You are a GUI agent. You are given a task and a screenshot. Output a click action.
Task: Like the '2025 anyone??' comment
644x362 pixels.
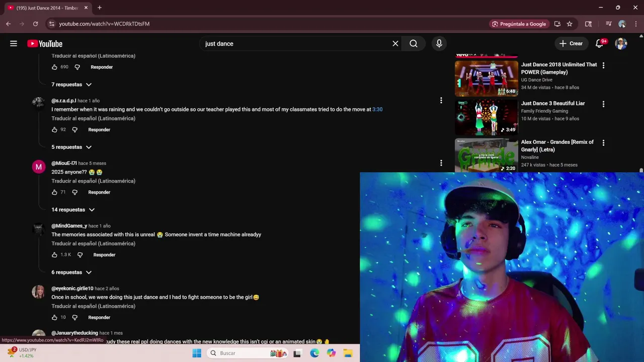(54, 192)
